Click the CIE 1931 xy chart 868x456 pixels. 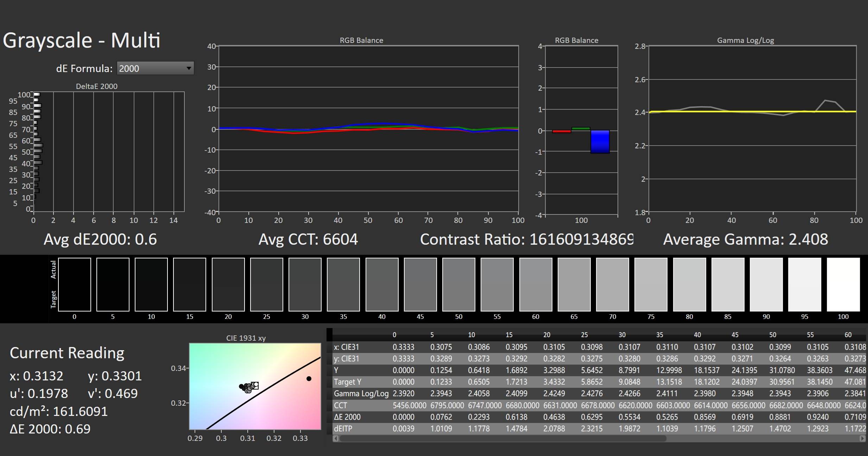255,386
